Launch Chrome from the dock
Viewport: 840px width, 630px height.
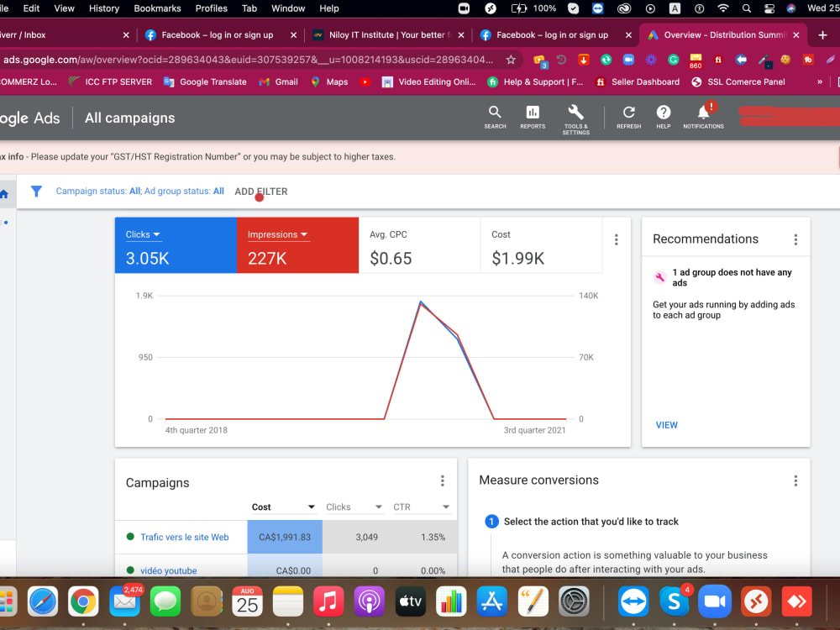83,601
